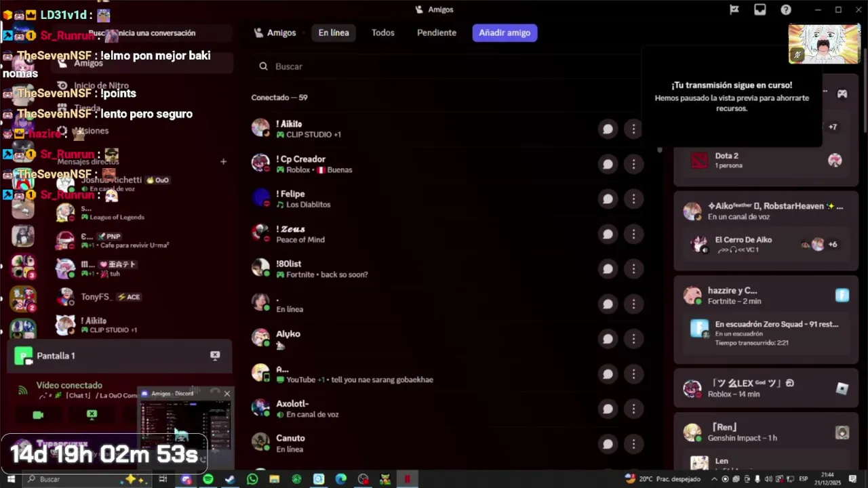This screenshot has height=488, width=868.
Task: Focus the friends Buscar search field
Action: [448, 66]
